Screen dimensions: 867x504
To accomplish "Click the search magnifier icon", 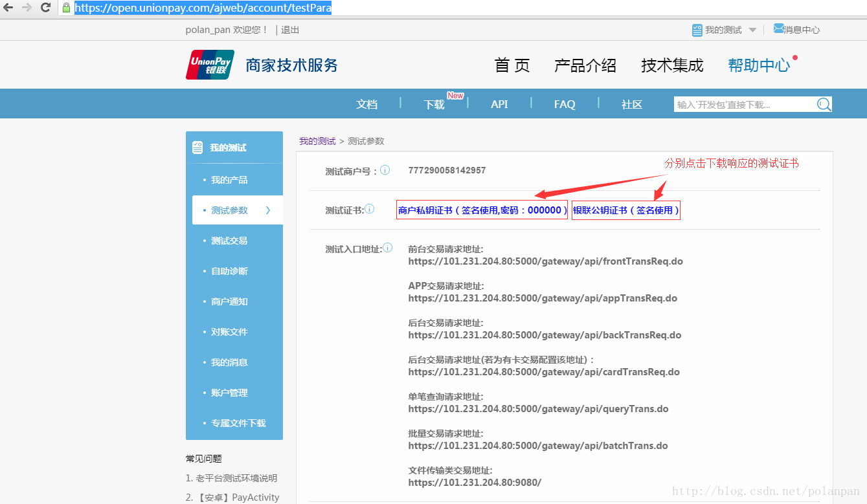I will [824, 104].
